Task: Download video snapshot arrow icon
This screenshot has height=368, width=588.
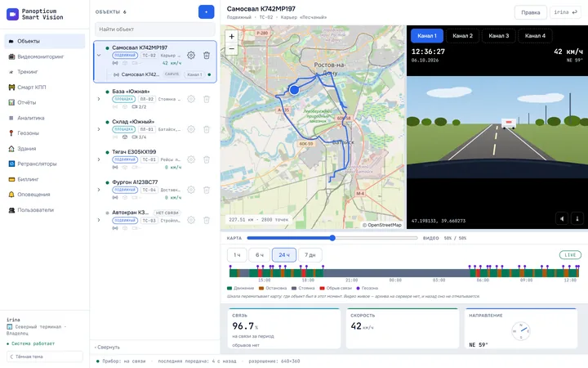Action: pos(577,218)
